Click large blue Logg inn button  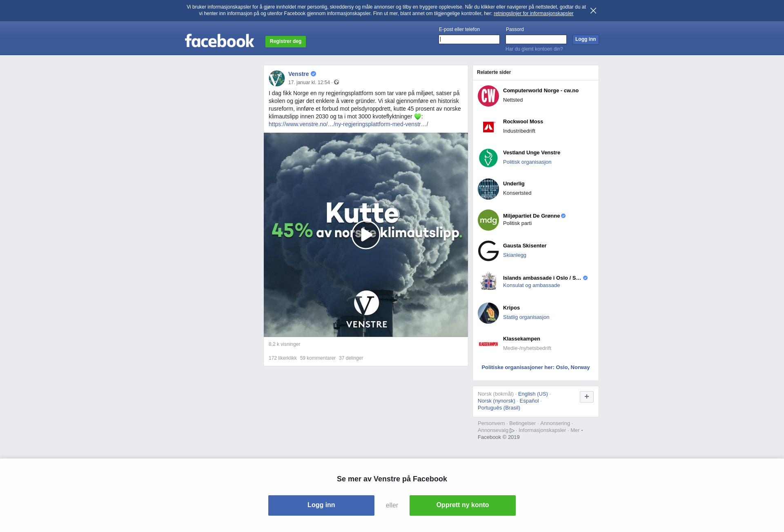pos(321,505)
